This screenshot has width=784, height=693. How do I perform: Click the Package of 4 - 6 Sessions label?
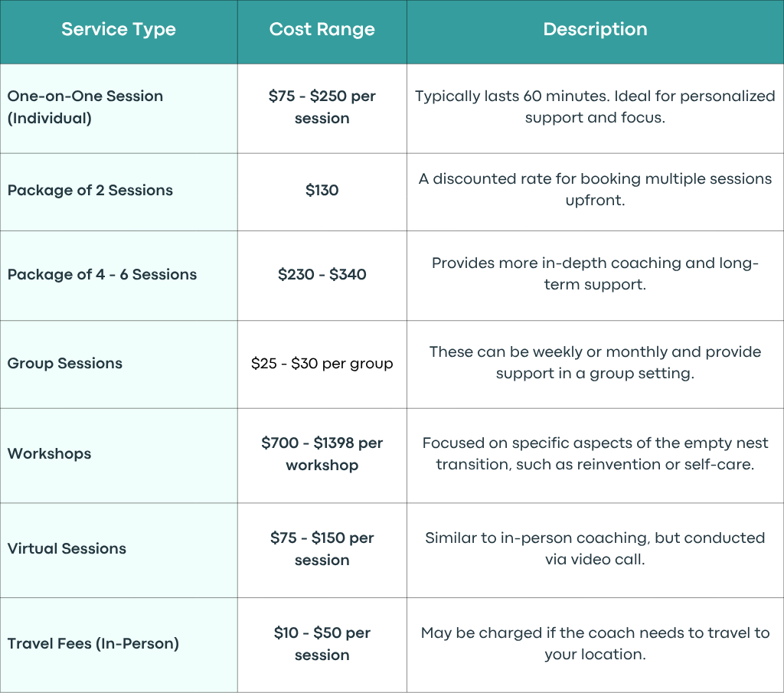click(x=102, y=274)
